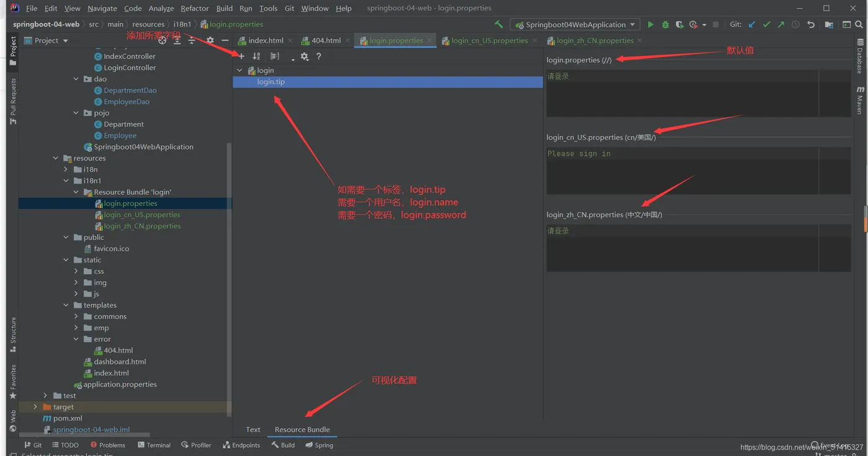Add new property key with plus icon
The height and width of the screenshot is (456, 868).
pyautogui.click(x=242, y=56)
